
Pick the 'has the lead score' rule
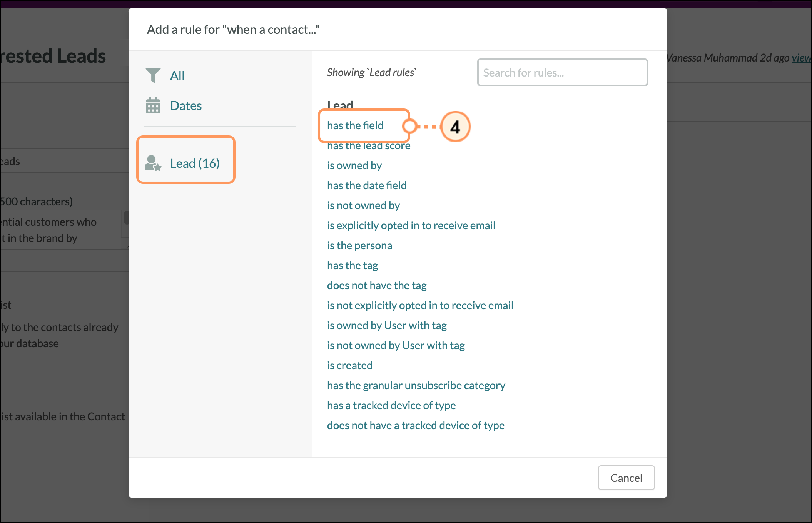click(x=369, y=146)
